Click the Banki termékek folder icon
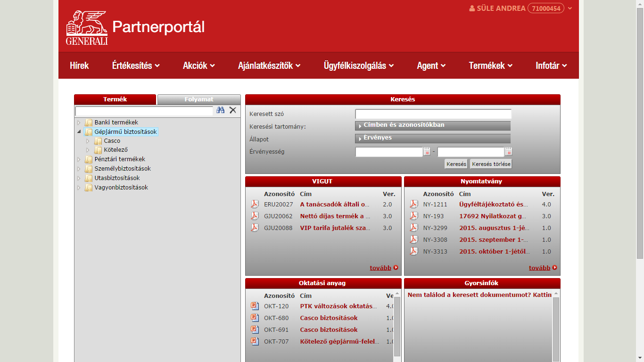The image size is (644, 362). click(x=89, y=123)
